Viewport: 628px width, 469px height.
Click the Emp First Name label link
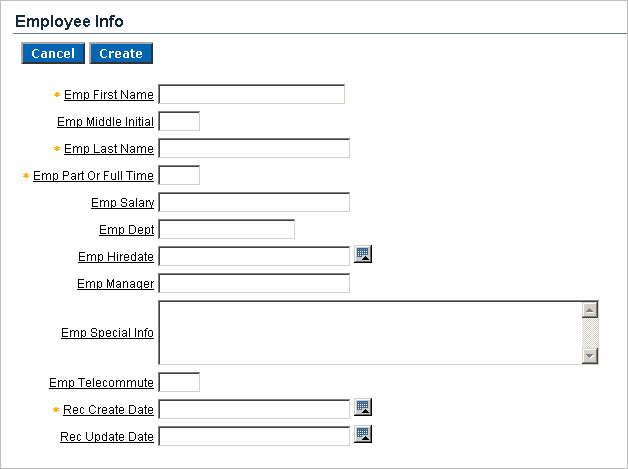coord(108,95)
